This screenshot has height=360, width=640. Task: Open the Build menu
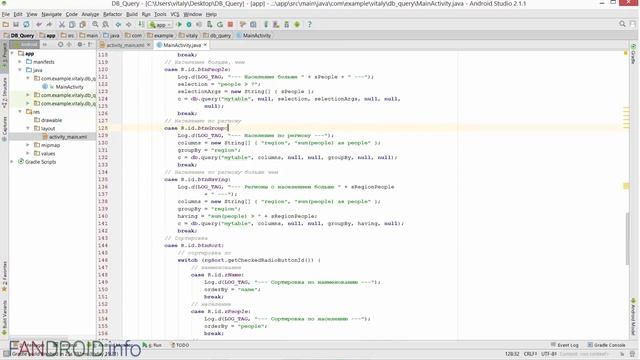(x=132, y=14)
